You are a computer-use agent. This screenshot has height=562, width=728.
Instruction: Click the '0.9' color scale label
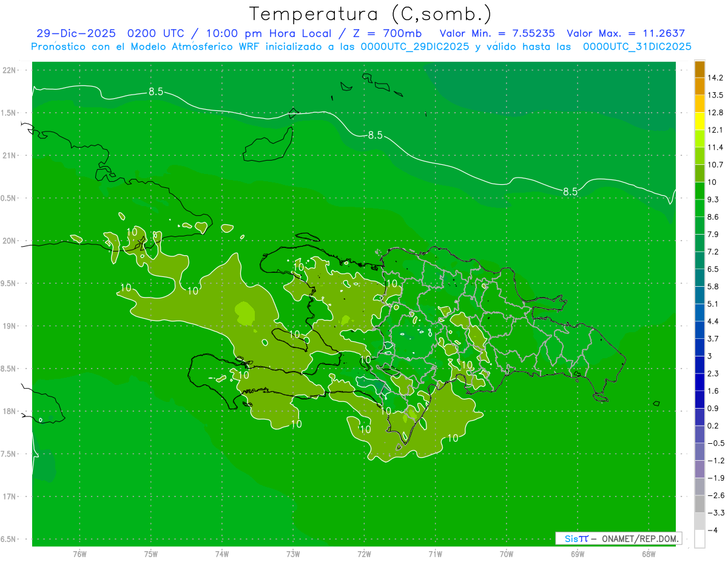(713, 409)
